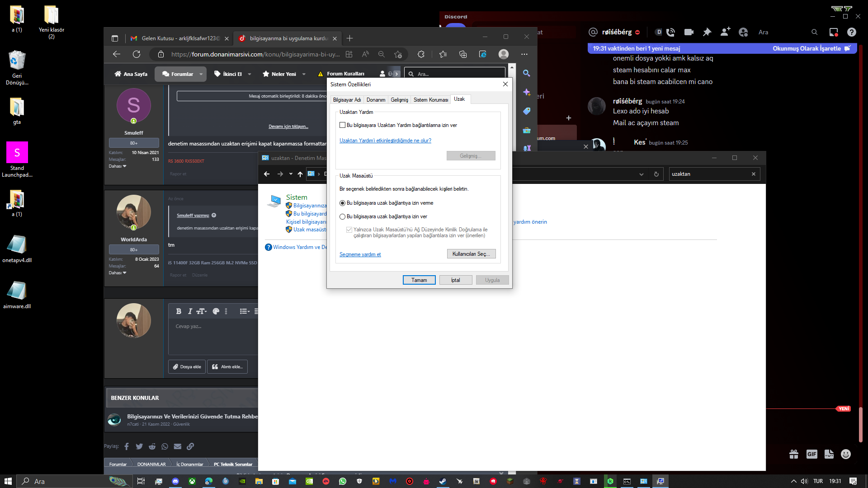Open the sticker picker in Discord

click(x=829, y=454)
